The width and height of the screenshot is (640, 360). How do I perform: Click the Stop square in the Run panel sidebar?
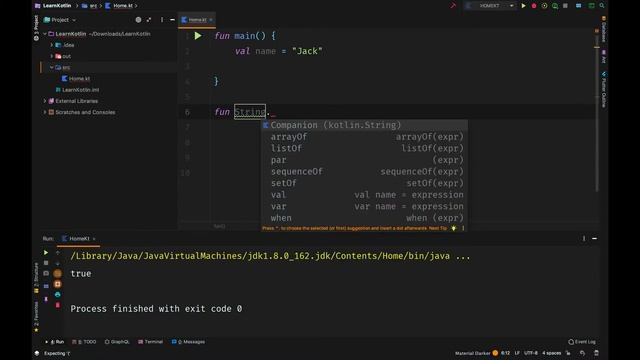coord(46,263)
